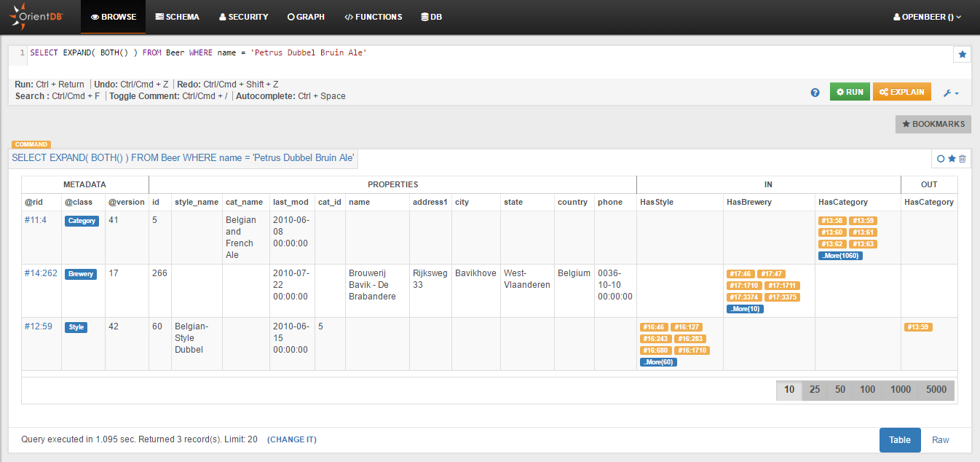Click the CHANGE IT limit link
The width and height of the screenshot is (980, 462).
[x=291, y=440]
